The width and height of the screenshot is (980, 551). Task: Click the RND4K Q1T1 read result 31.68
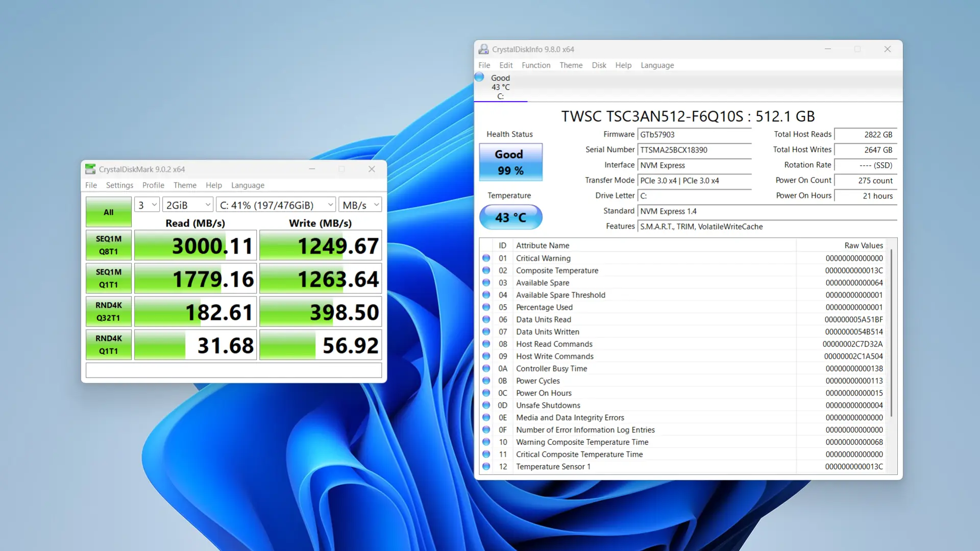195,345
